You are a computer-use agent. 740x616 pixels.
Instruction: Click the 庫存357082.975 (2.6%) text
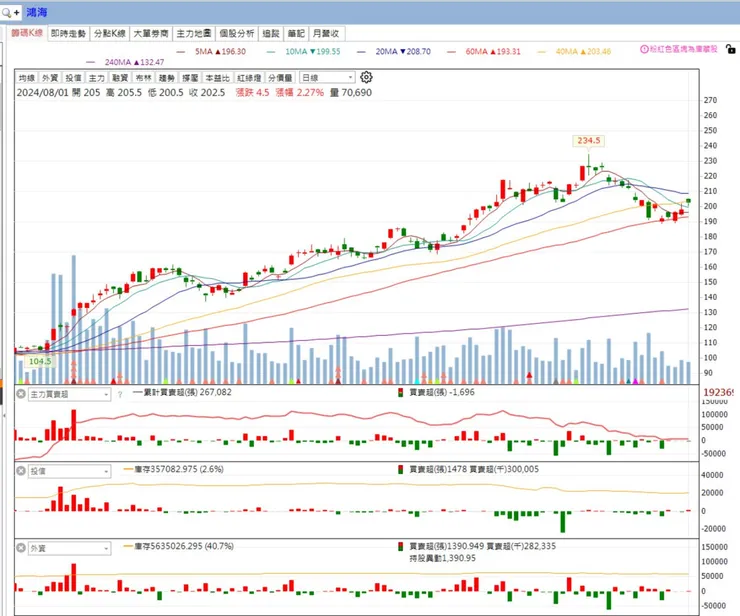(x=179, y=469)
